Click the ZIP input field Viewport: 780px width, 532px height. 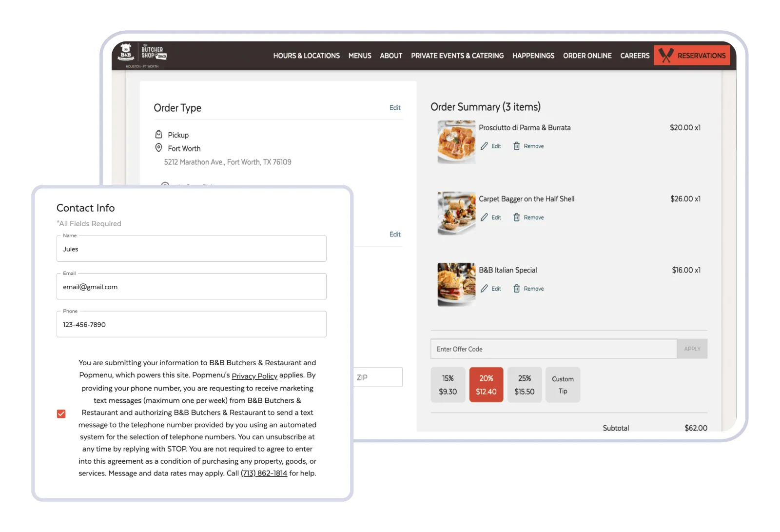pos(378,377)
